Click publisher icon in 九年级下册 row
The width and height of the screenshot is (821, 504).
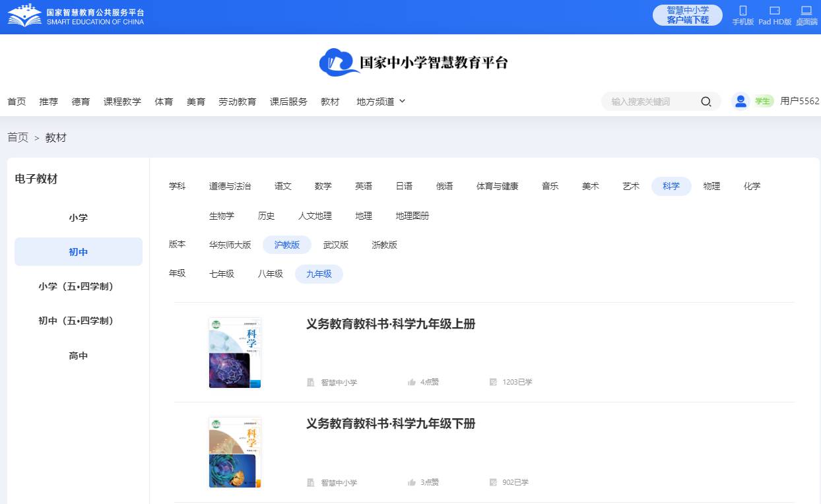(x=311, y=482)
